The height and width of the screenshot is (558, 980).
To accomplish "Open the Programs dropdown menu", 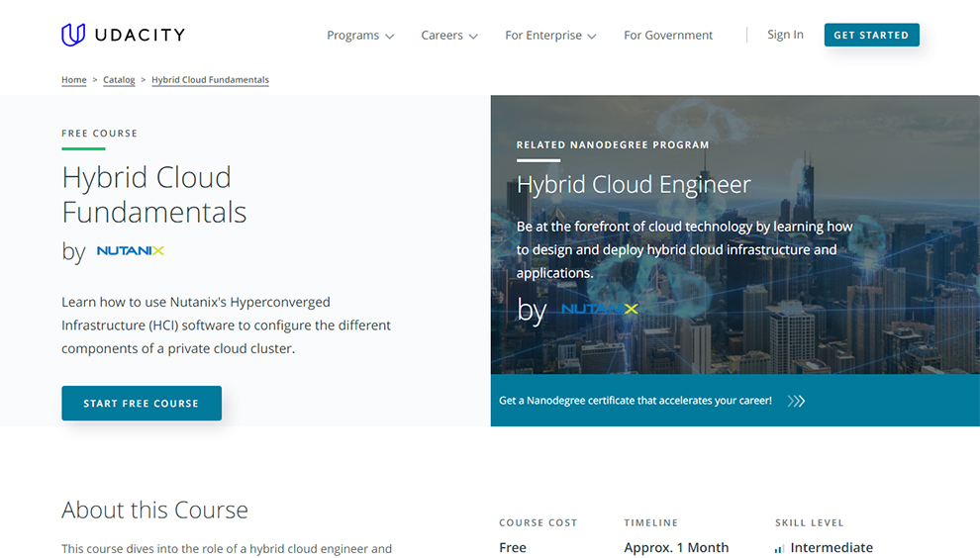I will pos(360,36).
